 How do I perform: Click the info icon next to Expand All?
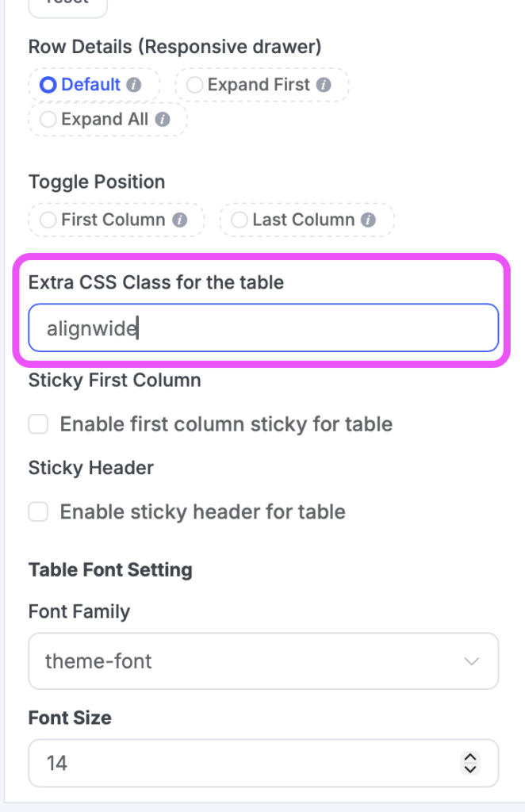coord(164,119)
